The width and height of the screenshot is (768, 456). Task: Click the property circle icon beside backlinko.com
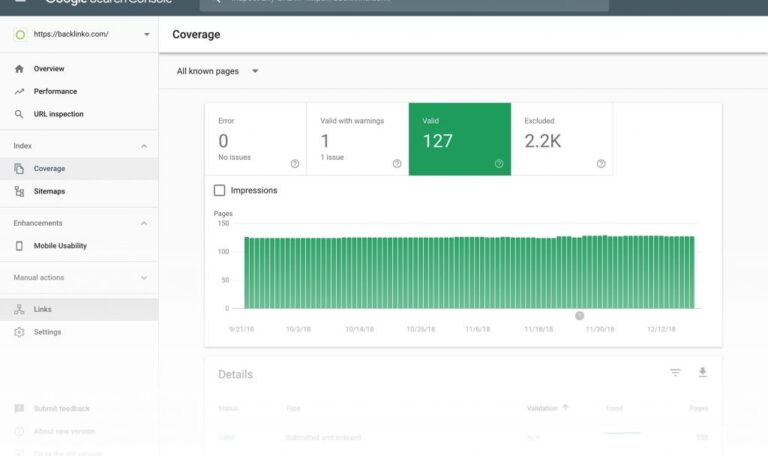[x=20, y=35]
